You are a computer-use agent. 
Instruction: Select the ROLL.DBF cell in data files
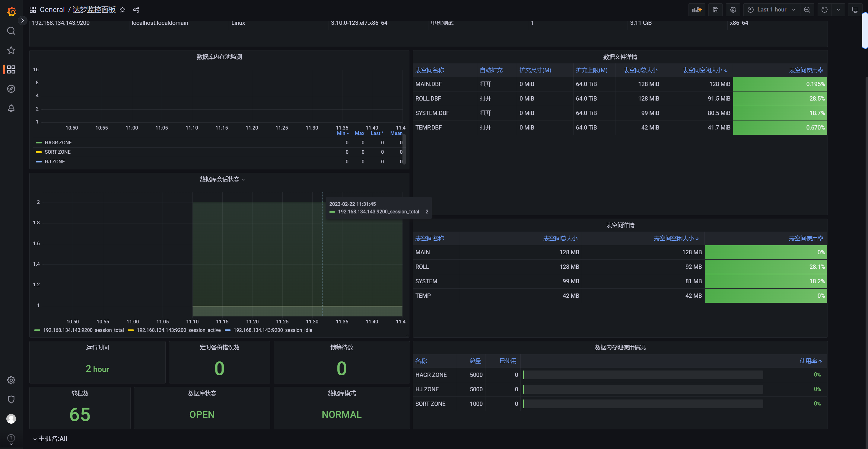coord(445,98)
